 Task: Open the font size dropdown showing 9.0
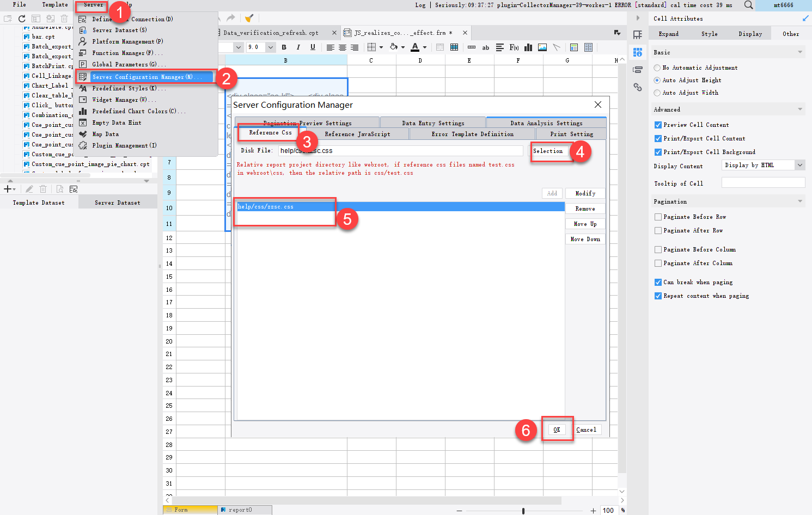(x=270, y=47)
